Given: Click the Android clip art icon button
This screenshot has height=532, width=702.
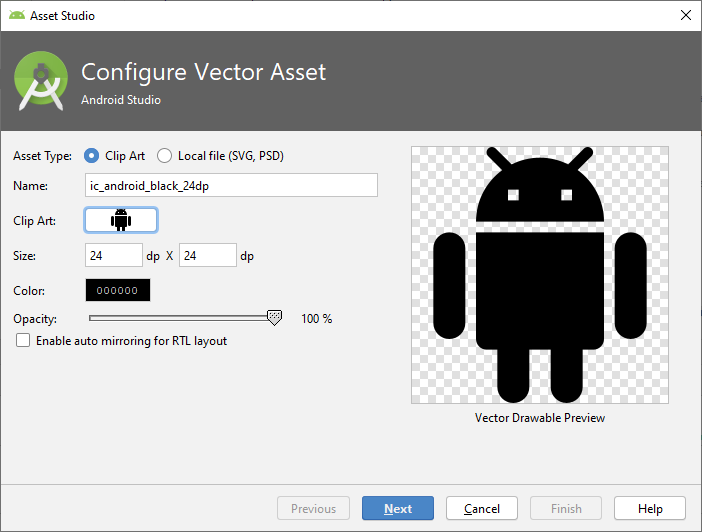Looking at the screenshot, I should [121, 220].
